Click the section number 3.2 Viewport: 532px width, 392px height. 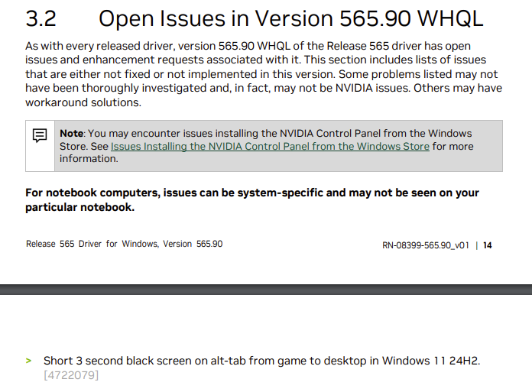tap(41, 19)
